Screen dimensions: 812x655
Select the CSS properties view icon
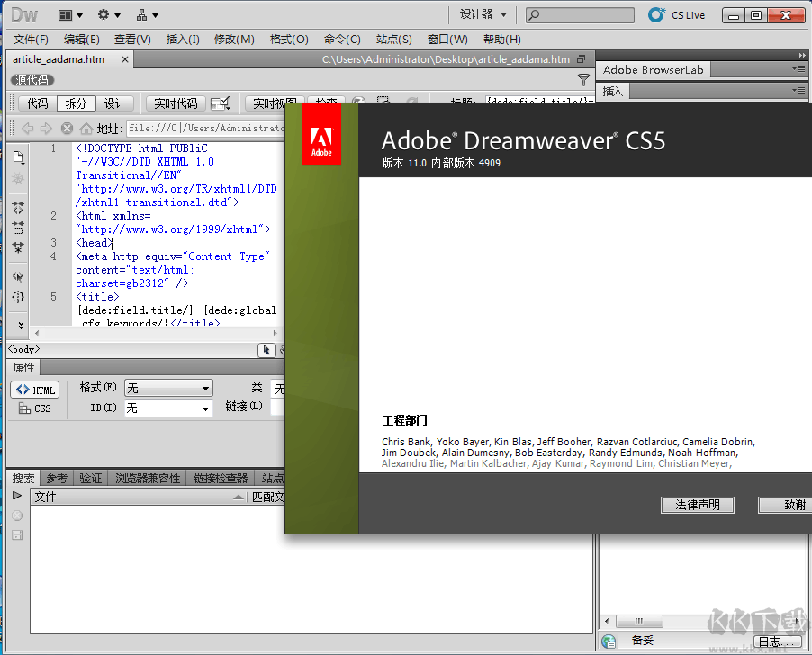pos(35,408)
